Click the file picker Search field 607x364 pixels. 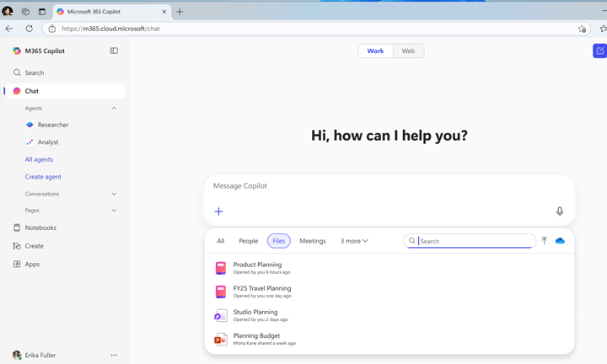coord(470,241)
